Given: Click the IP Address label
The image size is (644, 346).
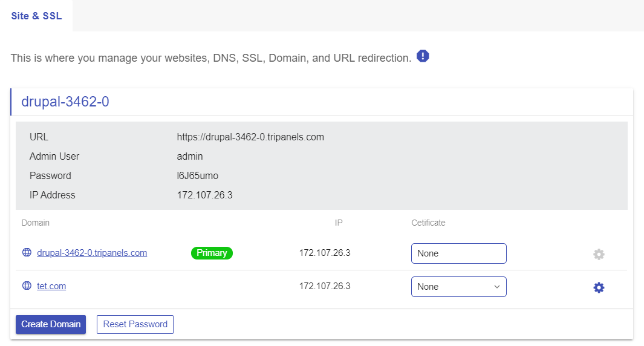Looking at the screenshot, I should [52, 195].
